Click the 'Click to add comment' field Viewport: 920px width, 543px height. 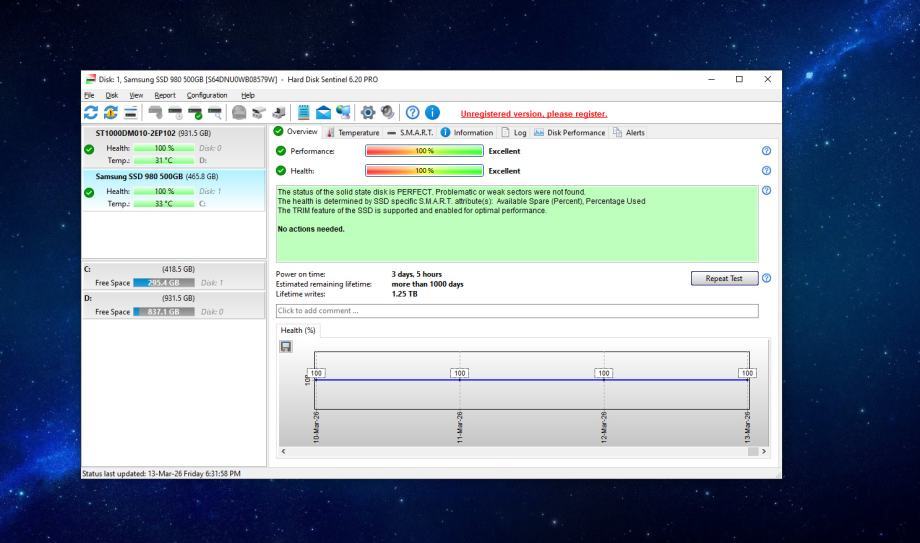tap(516, 311)
